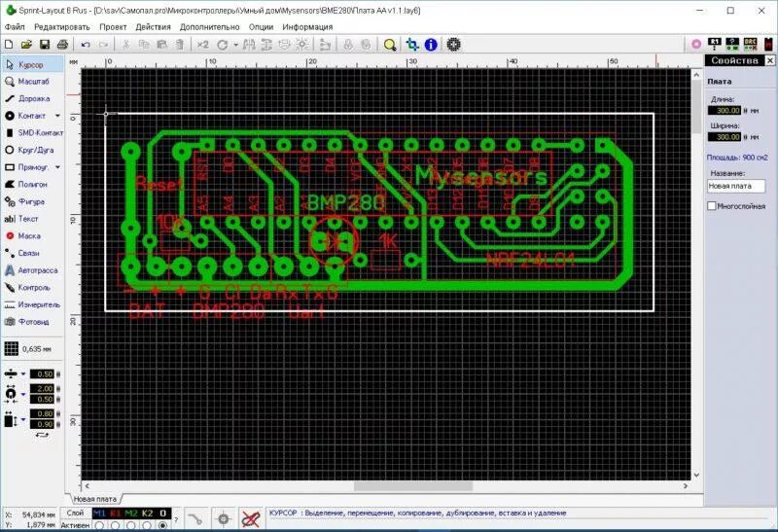Click the Paste icon in toolbar
The height and width of the screenshot is (532, 778).
(x=161, y=45)
